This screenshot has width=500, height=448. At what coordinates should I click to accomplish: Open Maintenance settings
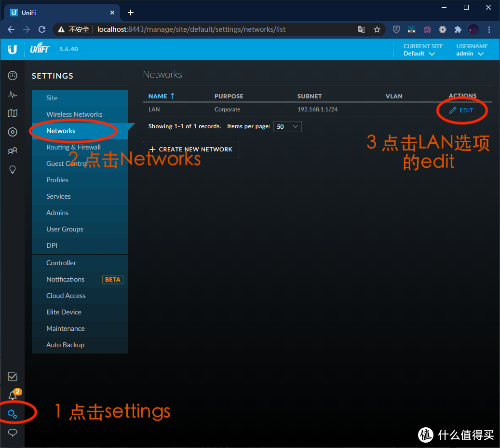pos(80,329)
